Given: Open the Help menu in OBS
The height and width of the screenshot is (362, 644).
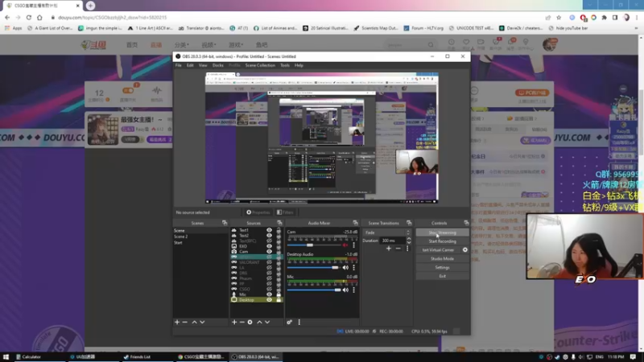Looking at the screenshot, I should 299,65.
